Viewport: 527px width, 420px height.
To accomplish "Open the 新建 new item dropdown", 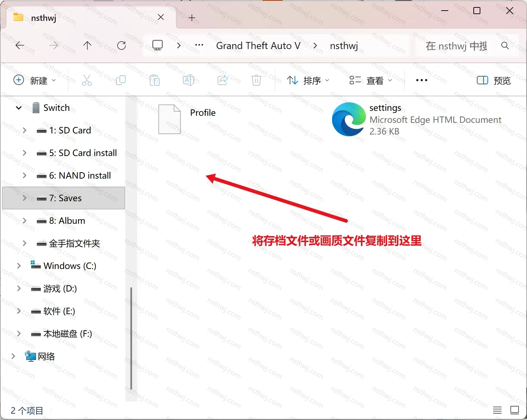I will (35, 80).
